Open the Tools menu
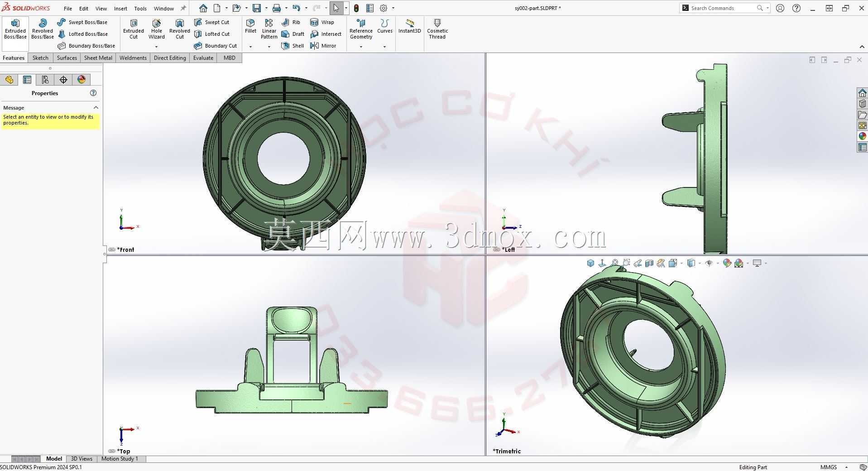 coord(140,9)
